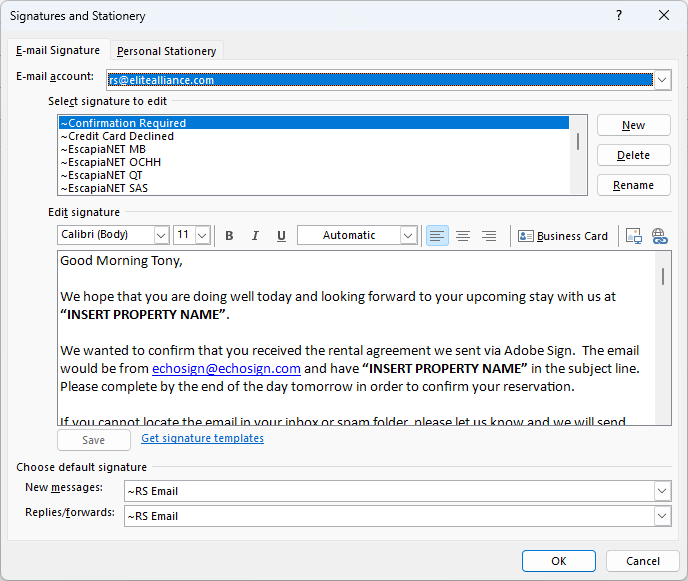Cancel the dialog
The height and width of the screenshot is (581, 688).
point(642,561)
